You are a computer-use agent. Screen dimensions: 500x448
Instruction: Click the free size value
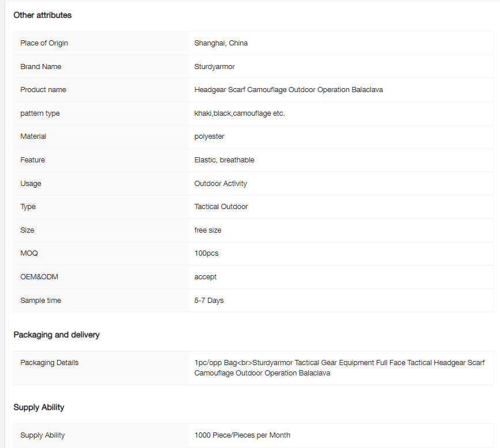(x=208, y=230)
